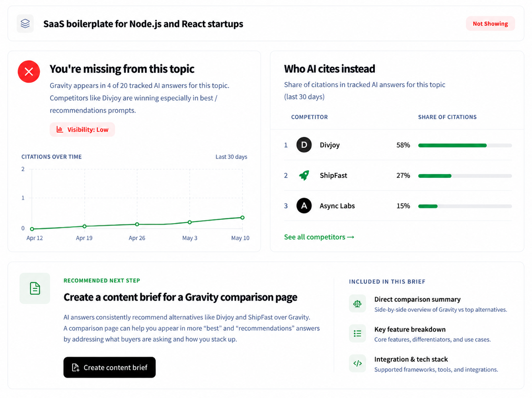Click the 15% value for Async Labs
Screen dimensions: 532x398
click(x=403, y=206)
